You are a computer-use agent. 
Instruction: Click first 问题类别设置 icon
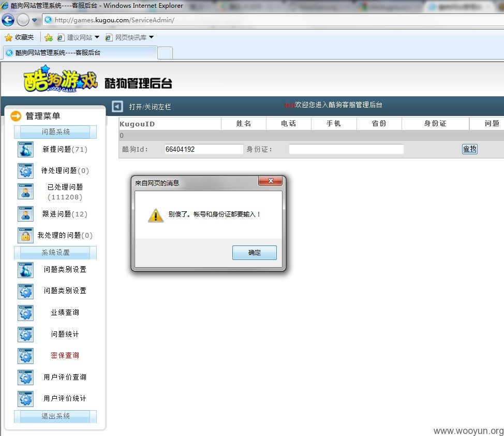[25, 270]
